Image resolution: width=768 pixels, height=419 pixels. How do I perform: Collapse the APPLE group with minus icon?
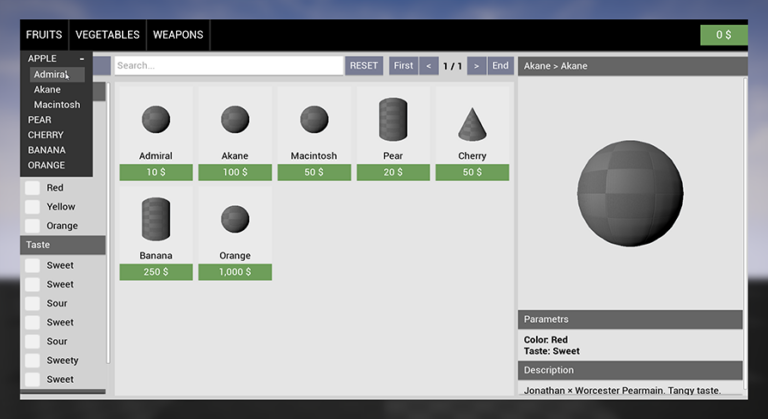(x=82, y=59)
